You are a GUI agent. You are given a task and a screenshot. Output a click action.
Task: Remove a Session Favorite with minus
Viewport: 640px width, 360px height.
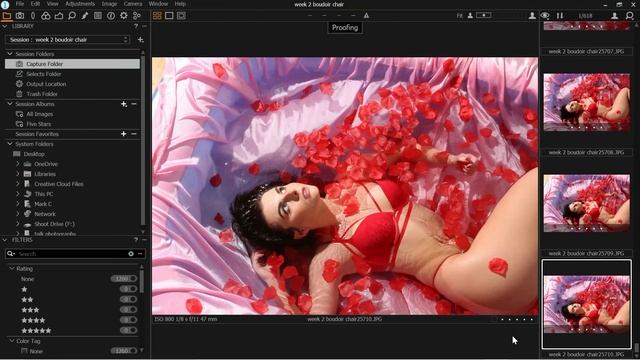tap(134, 134)
